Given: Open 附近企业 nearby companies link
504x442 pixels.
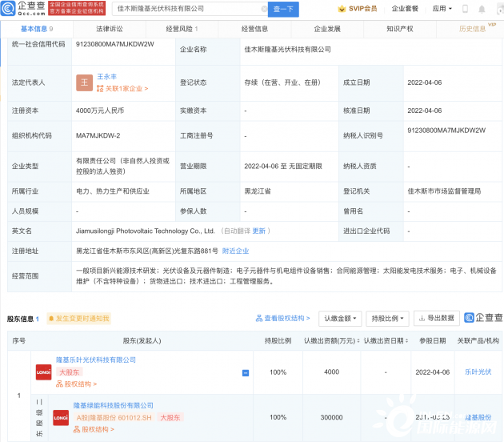Looking at the screenshot, I should tap(235, 251).
